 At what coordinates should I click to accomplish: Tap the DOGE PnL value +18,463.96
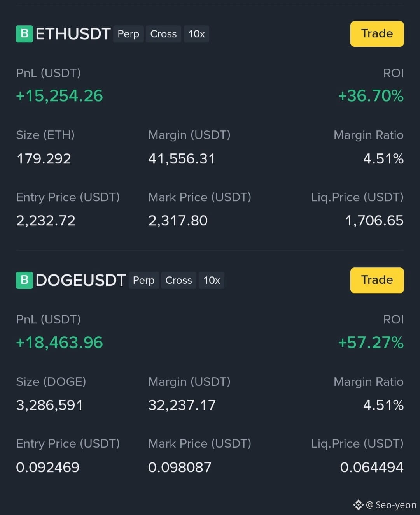(x=59, y=343)
